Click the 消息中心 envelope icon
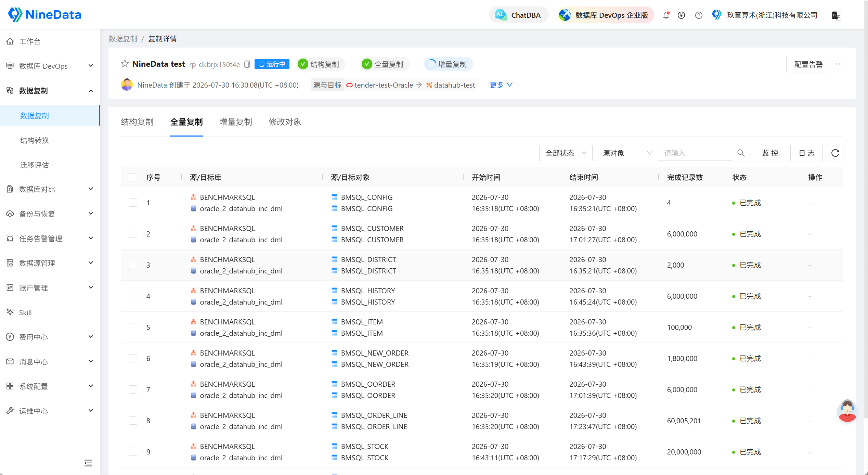This screenshot has width=868, height=475. click(10, 361)
